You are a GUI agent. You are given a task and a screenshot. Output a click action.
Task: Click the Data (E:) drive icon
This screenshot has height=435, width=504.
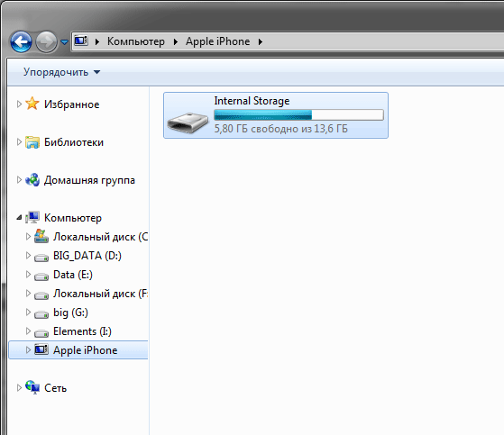point(41,276)
